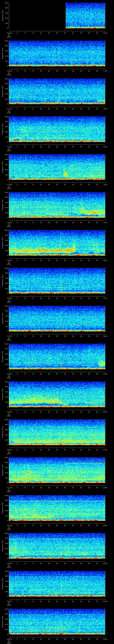Select the spectrogram panel starting at 7:19:00
Screen dimensions: 114x644
point(57,394)
